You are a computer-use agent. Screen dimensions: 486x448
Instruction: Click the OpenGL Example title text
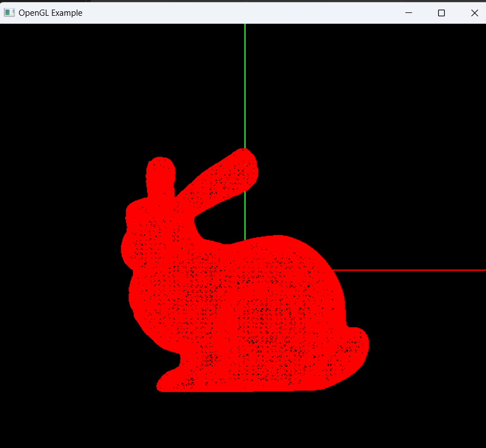click(51, 13)
